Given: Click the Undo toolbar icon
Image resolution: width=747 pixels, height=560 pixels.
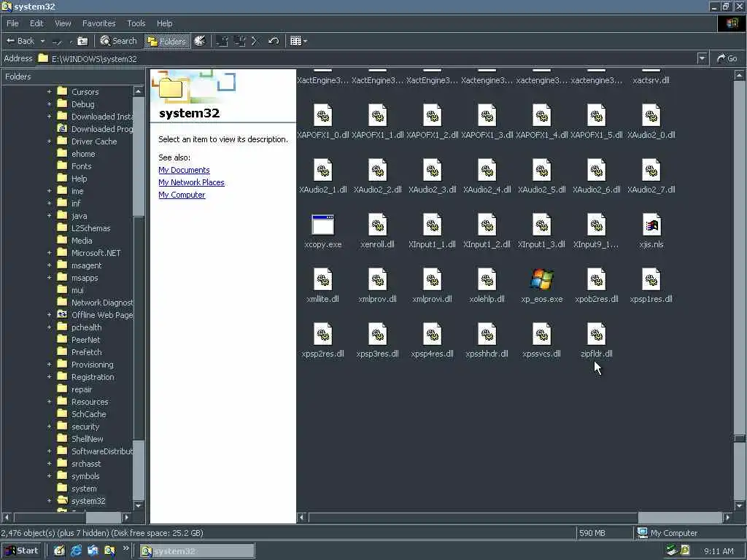Looking at the screenshot, I should click(274, 41).
